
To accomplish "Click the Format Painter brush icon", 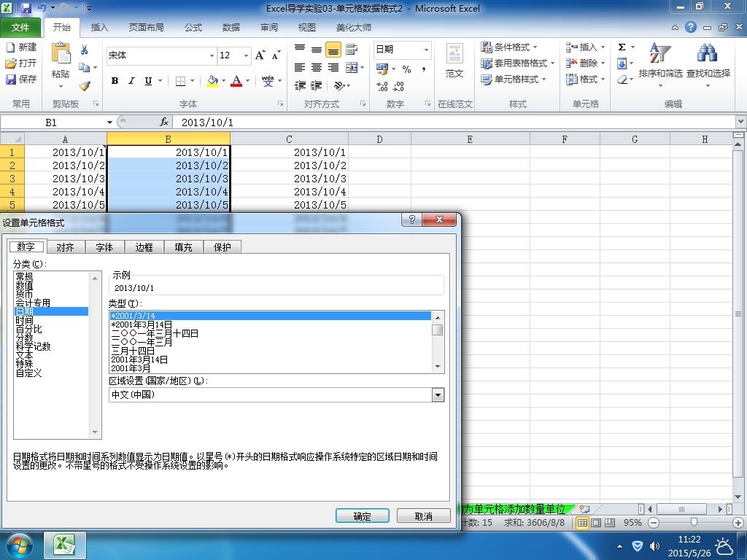I will (85, 86).
